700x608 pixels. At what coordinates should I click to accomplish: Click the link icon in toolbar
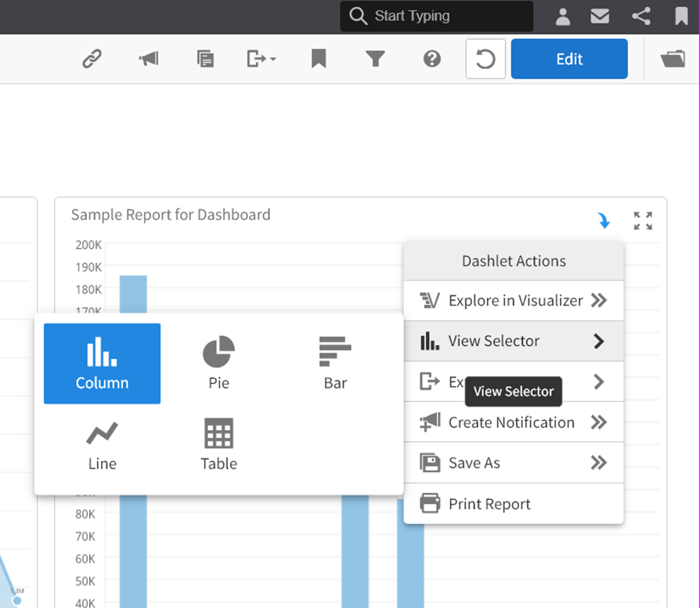tap(92, 60)
